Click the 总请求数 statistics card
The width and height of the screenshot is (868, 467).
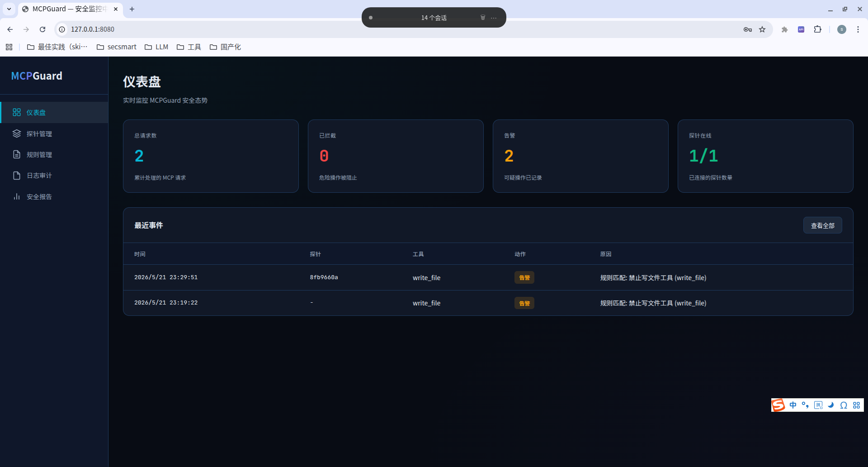click(211, 156)
